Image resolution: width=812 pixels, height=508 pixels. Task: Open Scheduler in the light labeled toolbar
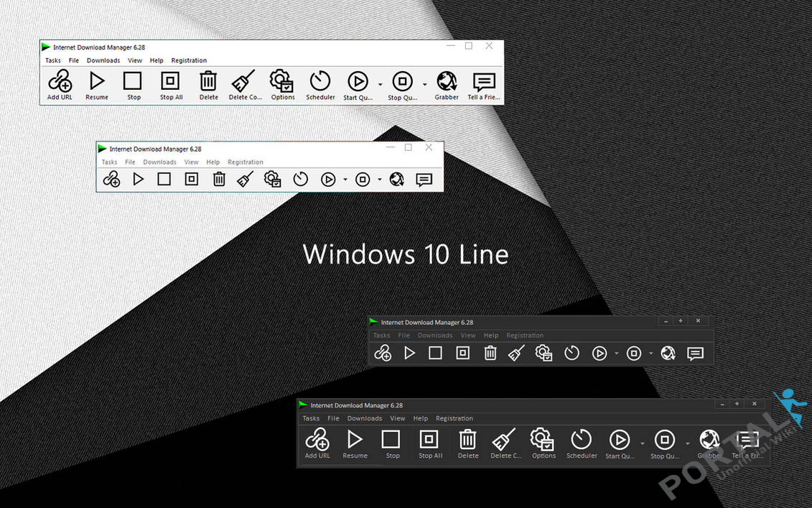point(320,85)
